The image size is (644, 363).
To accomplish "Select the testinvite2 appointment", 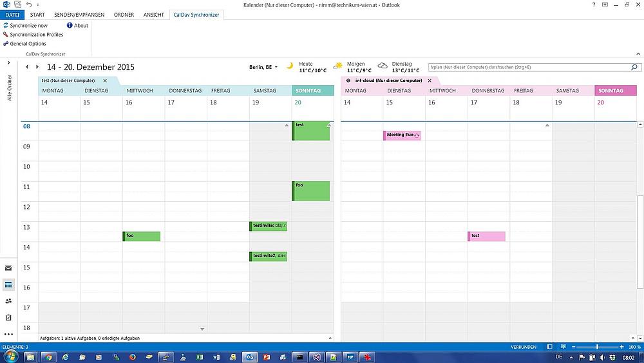I will (268, 256).
